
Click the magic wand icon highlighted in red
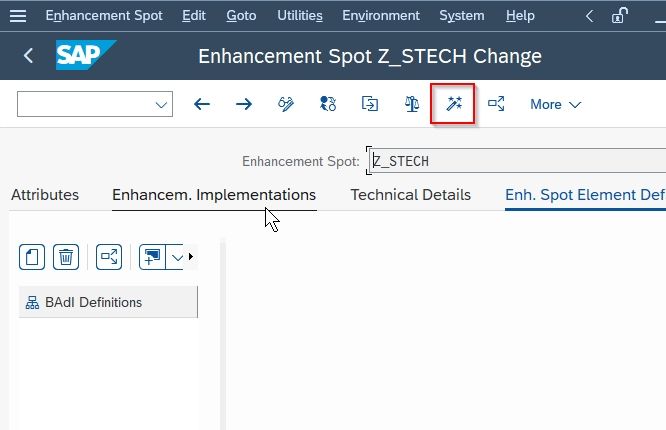tap(453, 104)
